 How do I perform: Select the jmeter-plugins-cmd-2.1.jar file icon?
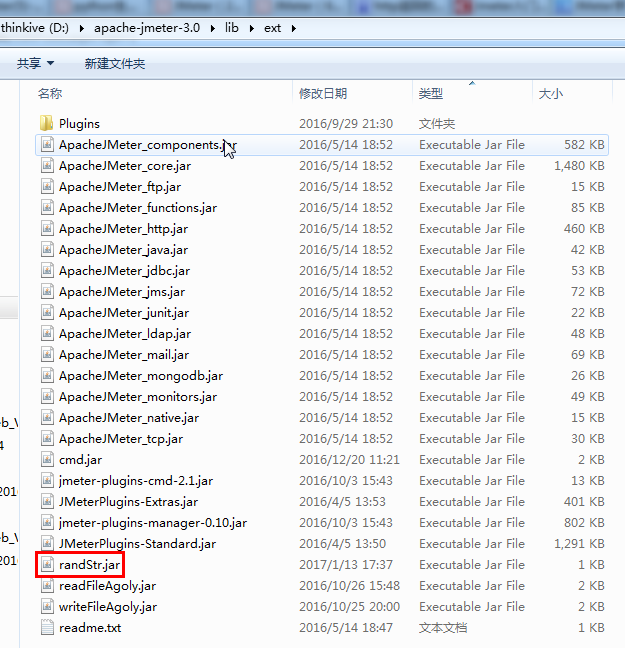tap(48, 480)
